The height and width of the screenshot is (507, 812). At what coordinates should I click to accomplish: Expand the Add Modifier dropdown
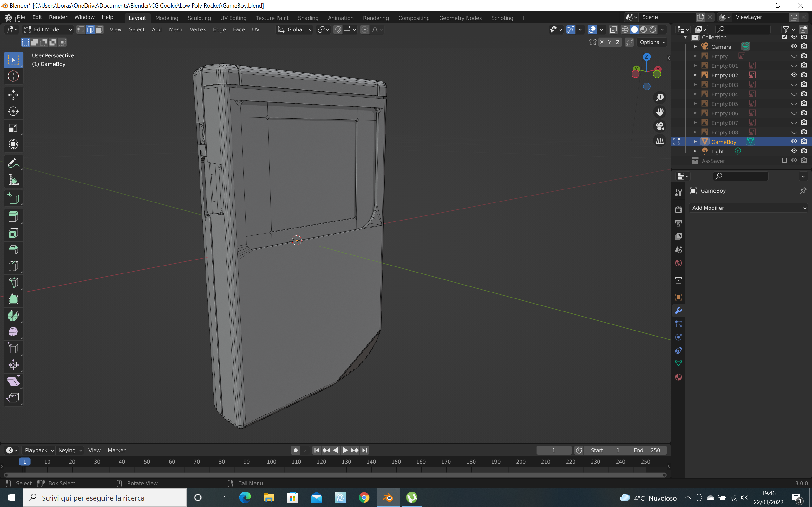point(748,208)
